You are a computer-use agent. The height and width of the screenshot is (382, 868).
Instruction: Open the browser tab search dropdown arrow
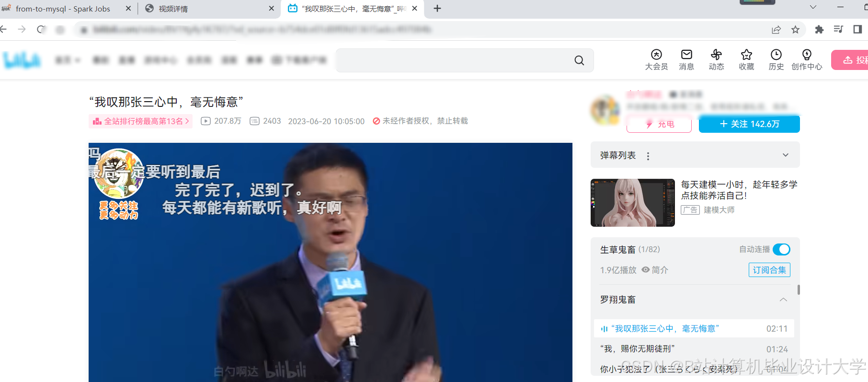(813, 7)
